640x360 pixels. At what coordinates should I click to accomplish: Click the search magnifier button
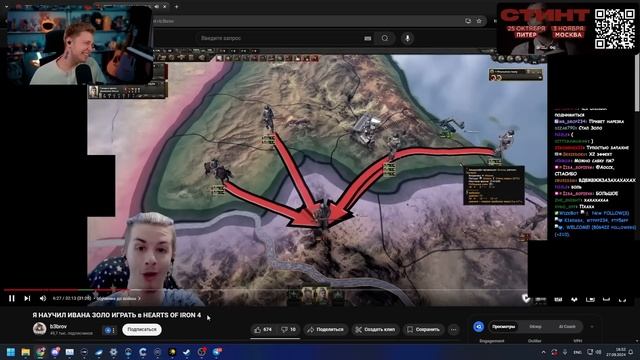[385, 38]
